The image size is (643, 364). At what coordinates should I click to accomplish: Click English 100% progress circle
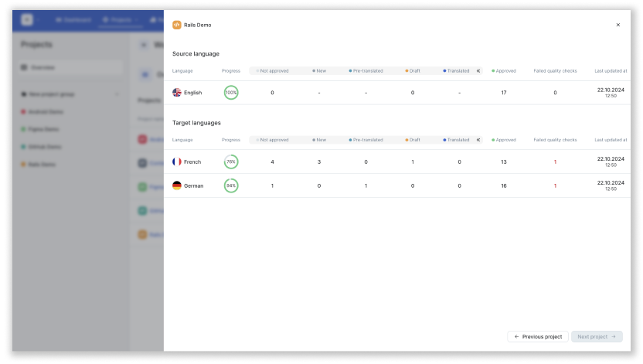[231, 93]
